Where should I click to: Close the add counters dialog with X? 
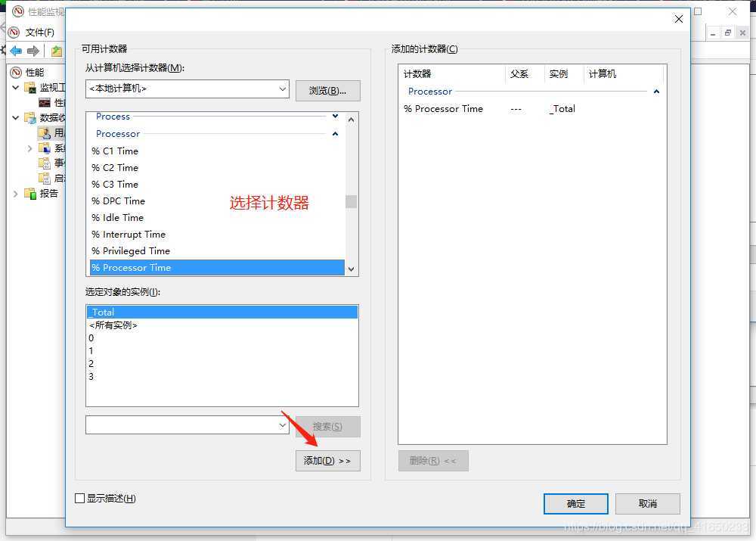pyautogui.click(x=678, y=19)
